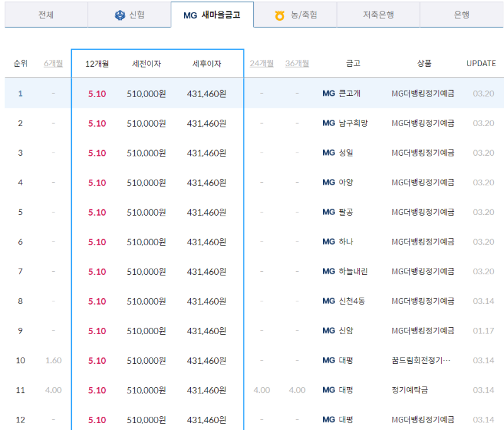The width and height of the screenshot is (504, 430).
Task: Click the 36개월 4.00 rate in row 11
Action: click(297, 390)
